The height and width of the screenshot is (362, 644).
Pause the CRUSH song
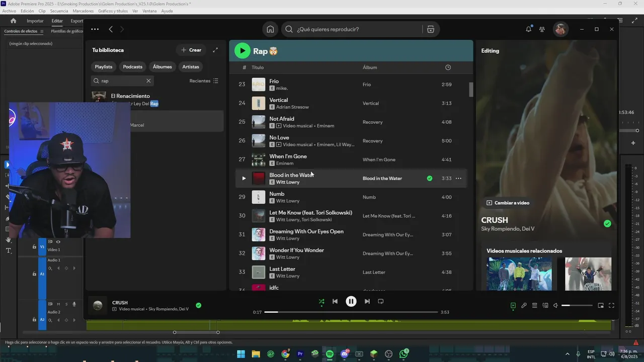tap(351, 301)
